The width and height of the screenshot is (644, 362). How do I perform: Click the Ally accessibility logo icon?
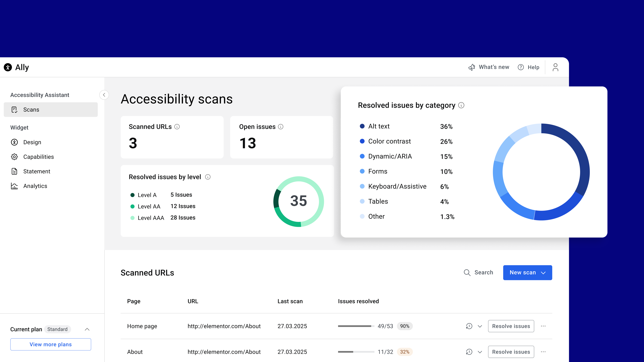click(8, 67)
